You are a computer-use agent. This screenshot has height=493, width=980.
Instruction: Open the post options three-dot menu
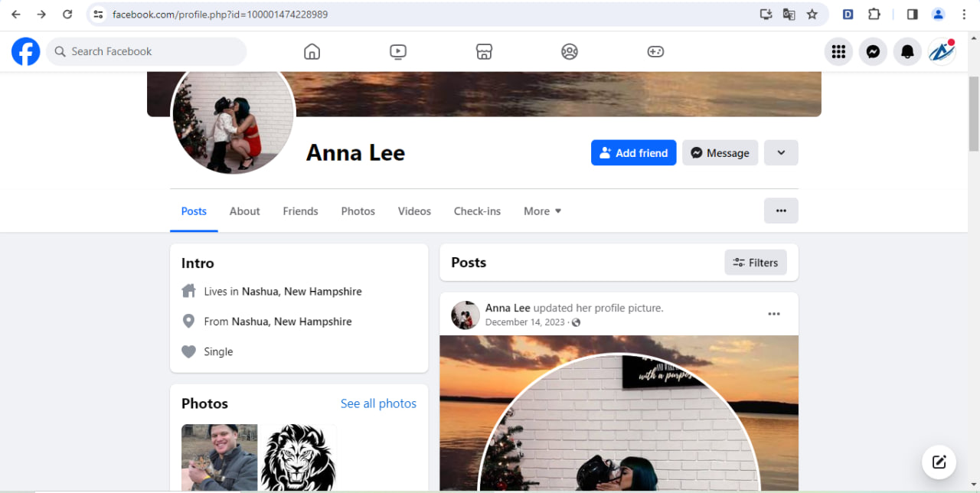[x=774, y=314]
